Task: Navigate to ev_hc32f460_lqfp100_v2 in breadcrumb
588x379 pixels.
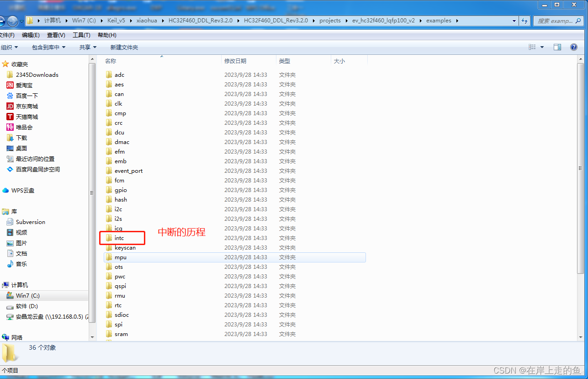Action: click(x=383, y=21)
